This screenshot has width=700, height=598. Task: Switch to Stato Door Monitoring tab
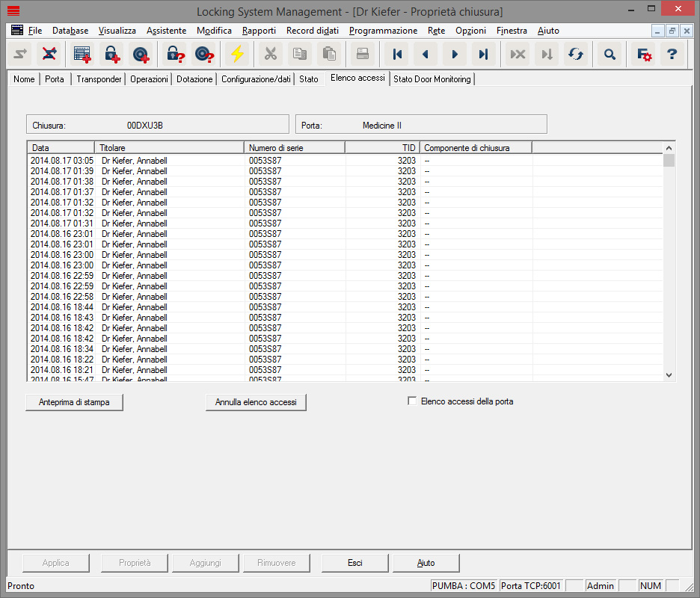click(x=432, y=79)
